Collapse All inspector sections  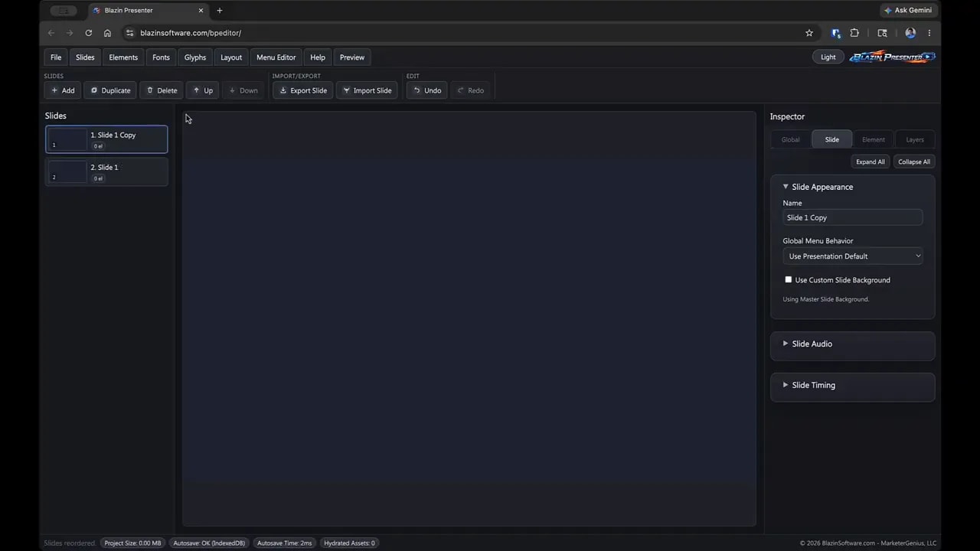[x=914, y=161]
